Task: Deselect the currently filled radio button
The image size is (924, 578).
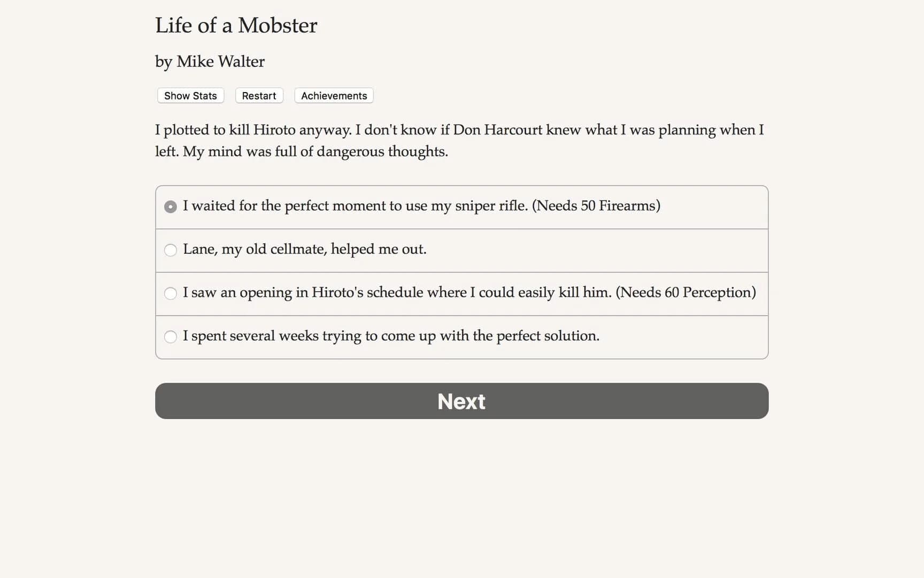Action: (x=170, y=206)
